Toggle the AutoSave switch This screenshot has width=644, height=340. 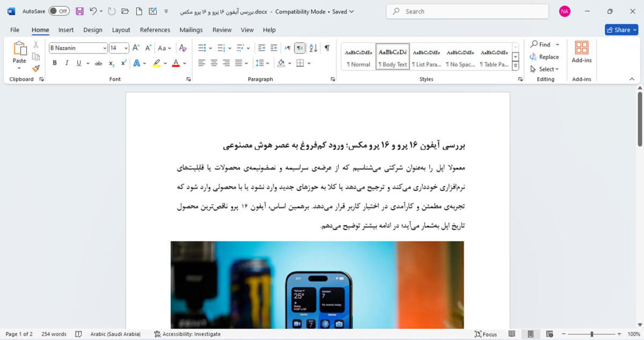pyautogui.click(x=59, y=11)
